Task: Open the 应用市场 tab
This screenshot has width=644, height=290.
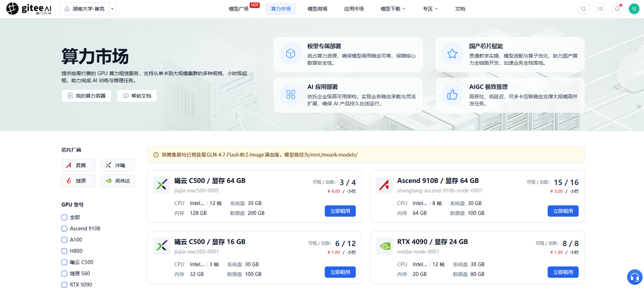Action: (x=354, y=9)
